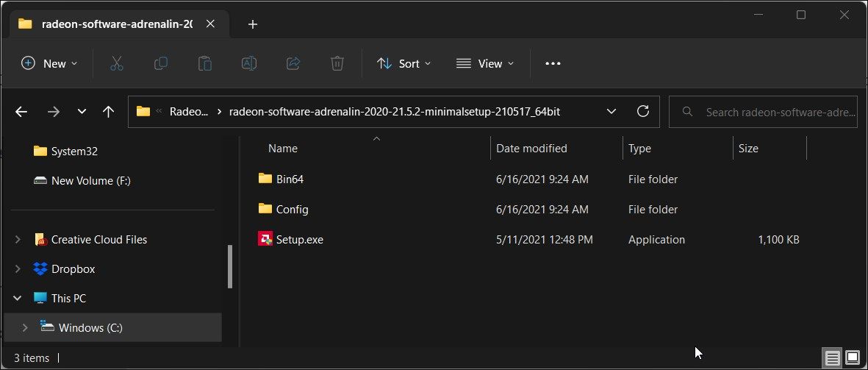Select This PC label in sidebar
Screen dimensions: 868x370
pos(68,298)
